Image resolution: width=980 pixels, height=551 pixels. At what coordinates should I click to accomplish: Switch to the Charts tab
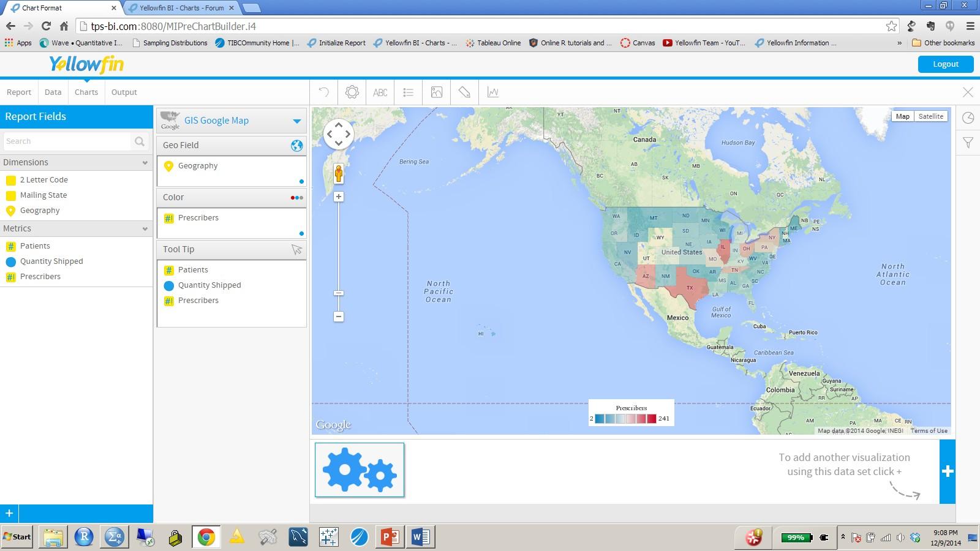pyautogui.click(x=86, y=92)
